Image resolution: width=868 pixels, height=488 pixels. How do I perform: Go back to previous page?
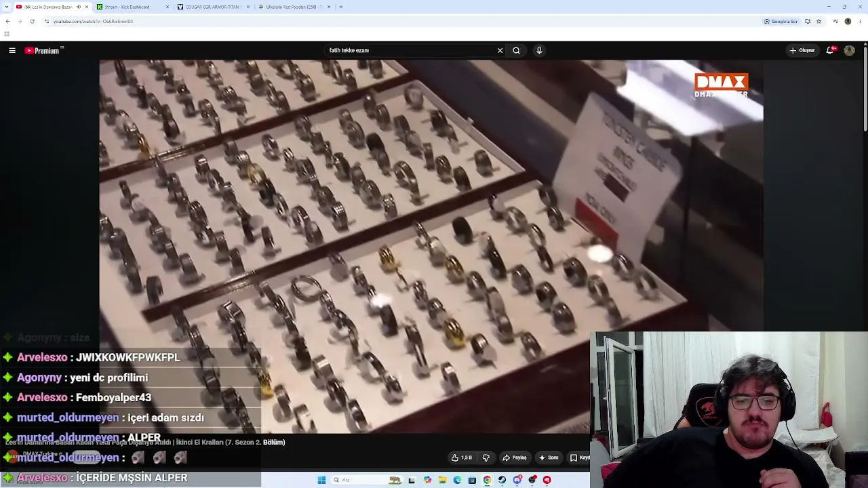(x=7, y=21)
